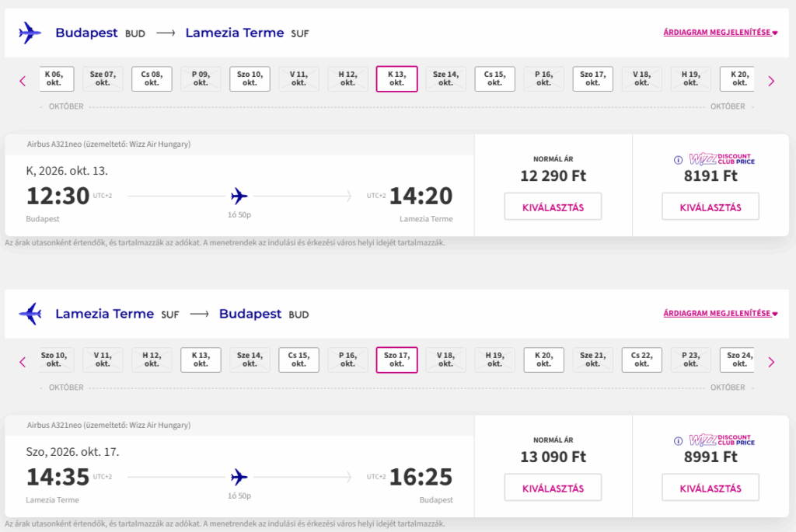
Task: Go to next outbound dates arrow
Action: coord(771,80)
